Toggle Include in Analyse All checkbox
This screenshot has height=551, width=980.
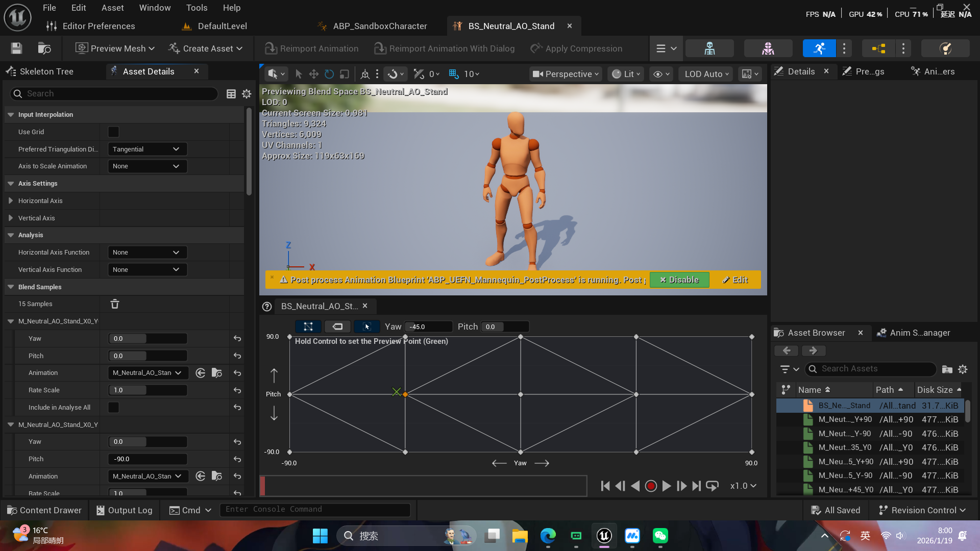click(x=113, y=408)
